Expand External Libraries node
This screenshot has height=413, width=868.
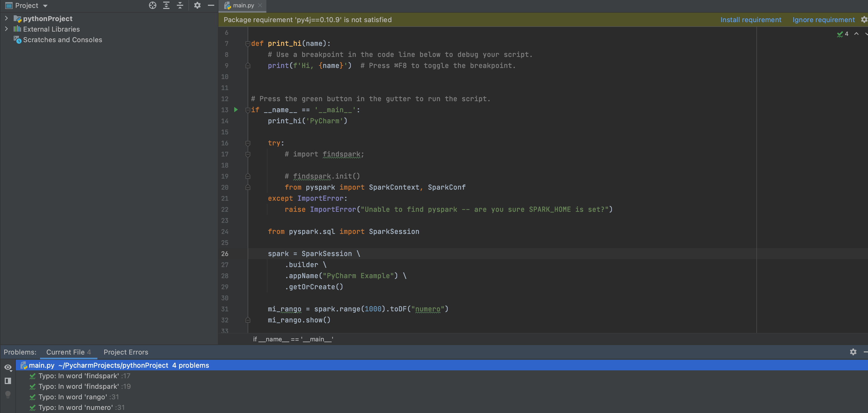point(6,29)
